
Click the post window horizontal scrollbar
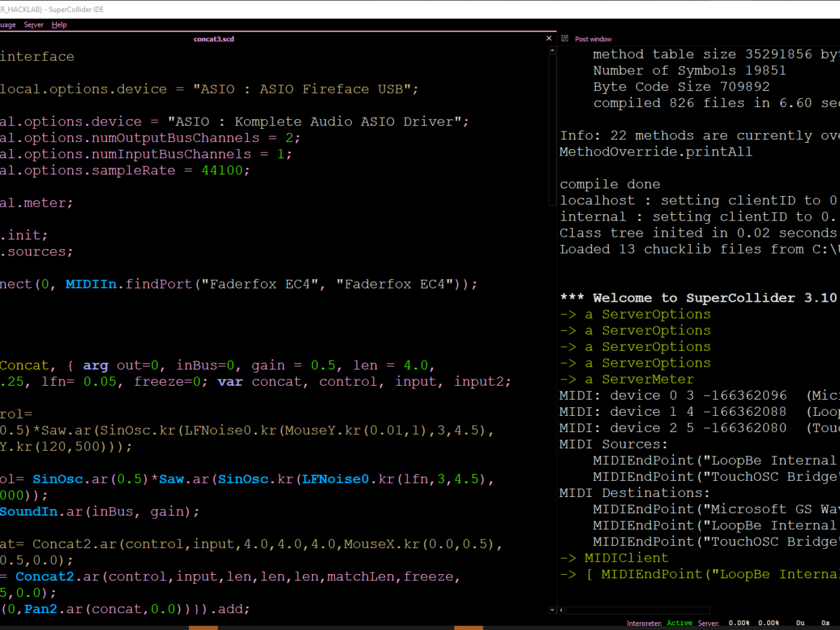(637, 610)
